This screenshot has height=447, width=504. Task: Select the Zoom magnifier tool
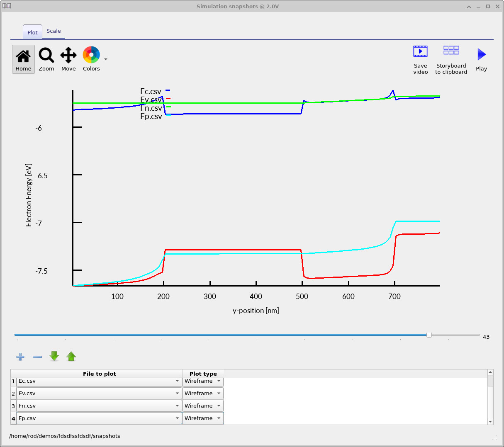(46, 59)
